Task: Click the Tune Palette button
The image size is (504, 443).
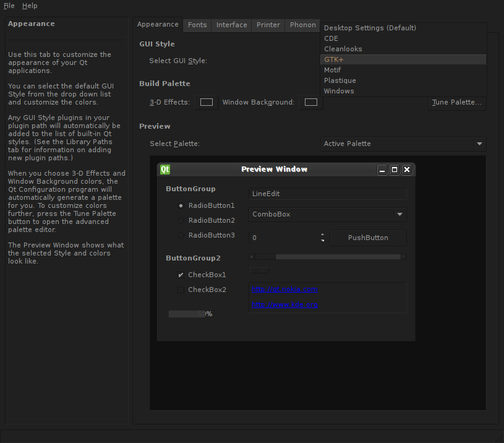Action: 457,102
